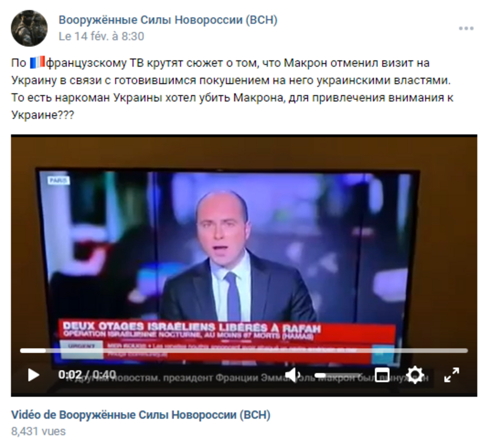
Task: Open the Вооружённые Силы Новороссии (ВСН) group name link
Action: tap(168, 20)
